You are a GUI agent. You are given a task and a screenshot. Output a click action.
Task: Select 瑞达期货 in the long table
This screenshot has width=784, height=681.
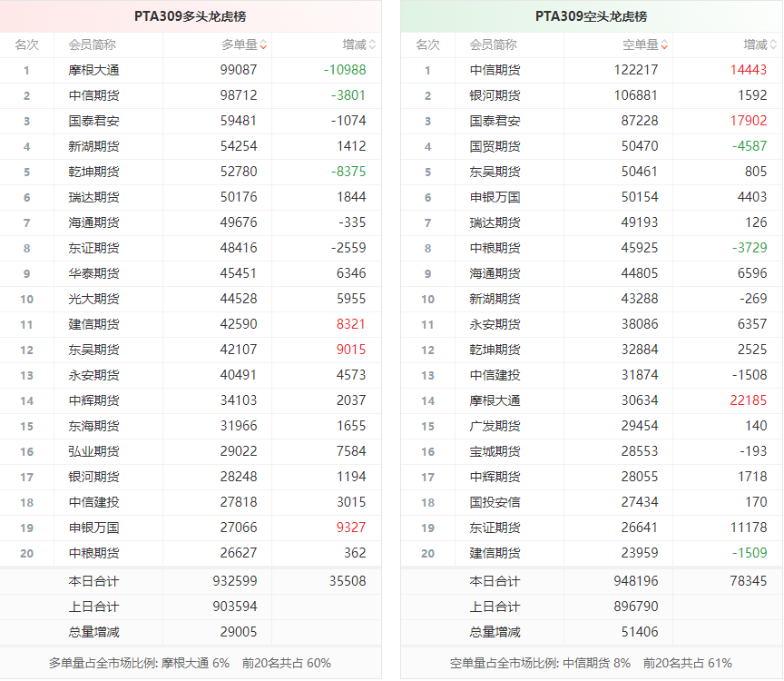click(94, 197)
